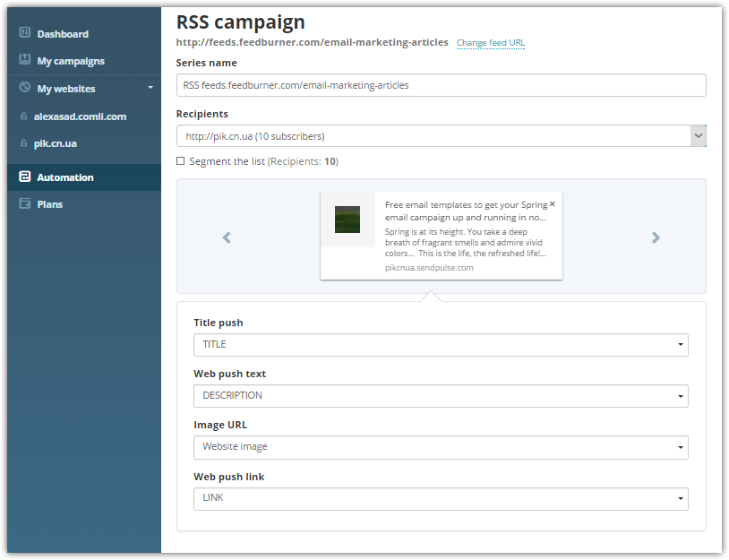
Task: Click lock icon beside pik.cn.ua
Action: pos(23,143)
